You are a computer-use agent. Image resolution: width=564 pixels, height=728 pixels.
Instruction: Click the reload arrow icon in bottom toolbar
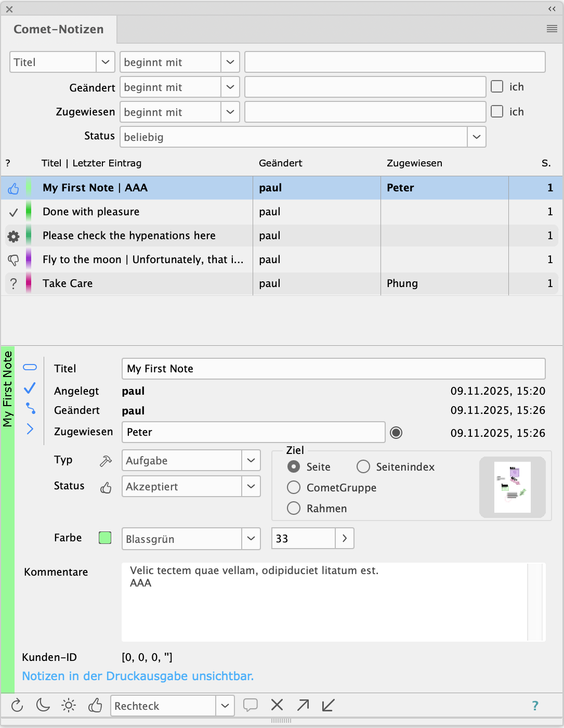(x=17, y=705)
